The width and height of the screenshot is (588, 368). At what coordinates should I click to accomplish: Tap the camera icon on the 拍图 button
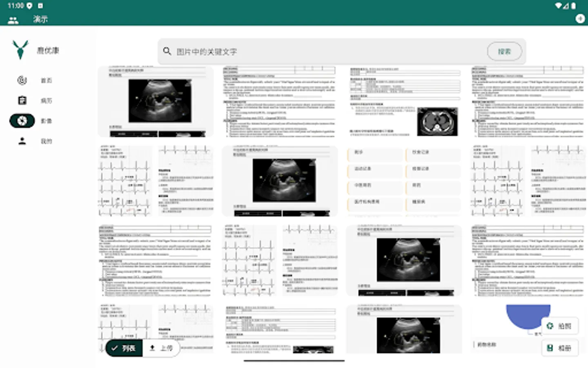pos(549,325)
